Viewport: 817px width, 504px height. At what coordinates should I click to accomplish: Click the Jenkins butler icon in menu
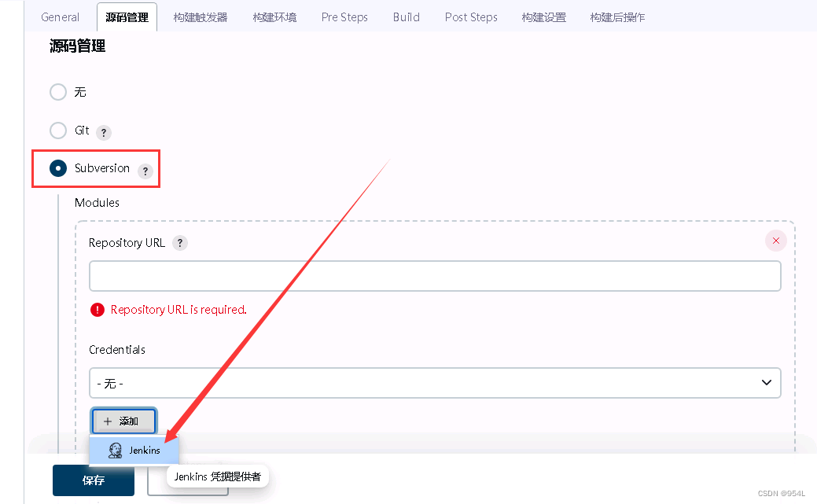click(x=115, y=450)
